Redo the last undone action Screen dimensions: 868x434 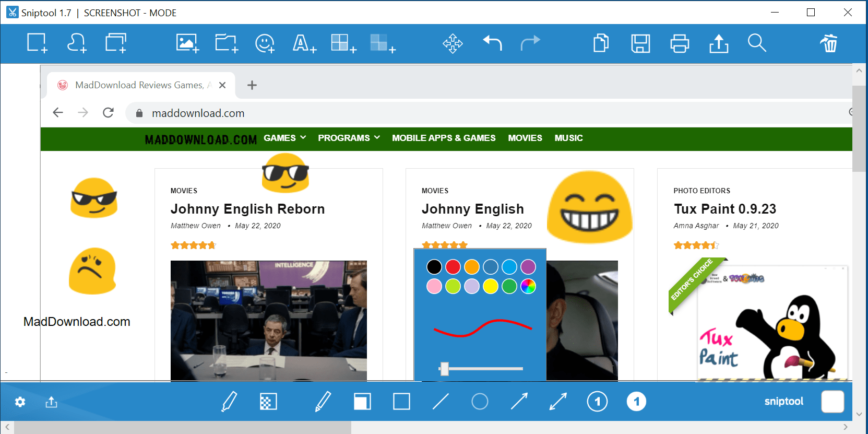pos(530,43)
